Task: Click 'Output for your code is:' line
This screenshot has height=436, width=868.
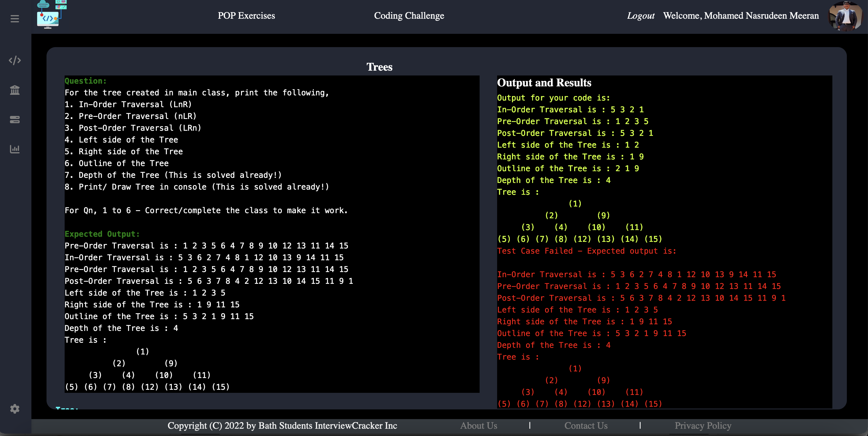Action: click(554, 98)
